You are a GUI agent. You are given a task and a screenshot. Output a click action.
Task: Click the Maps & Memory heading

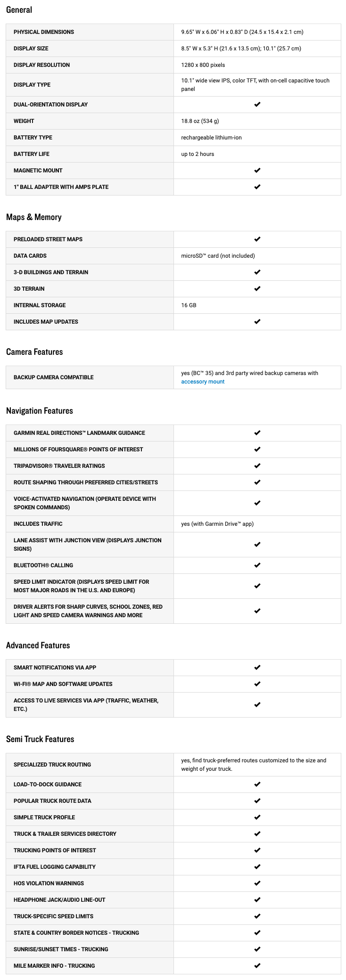(34, 217)
